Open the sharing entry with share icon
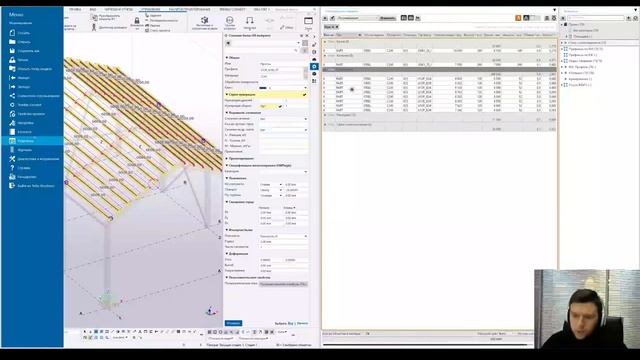Screen dimensions: 640x360 34,96
